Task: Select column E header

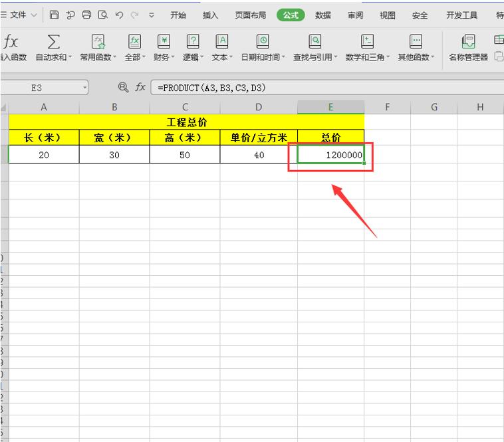Action: click(x=330, y=107)
